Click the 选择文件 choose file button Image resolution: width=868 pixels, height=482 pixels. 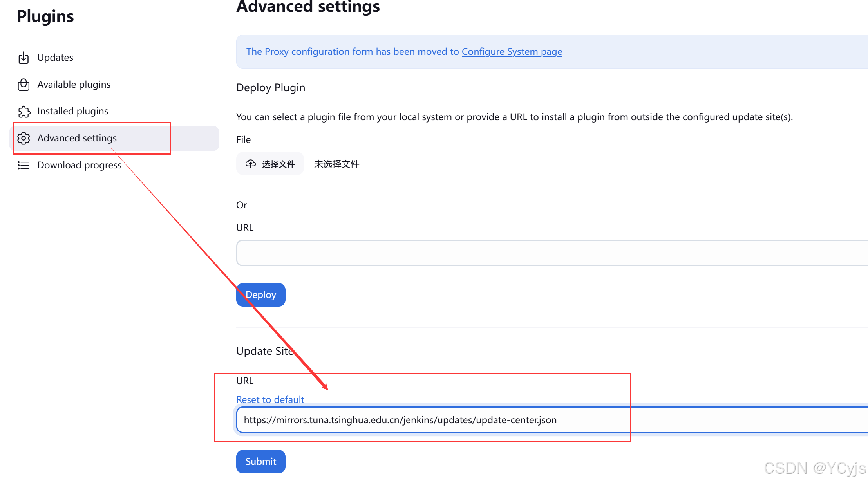point(270,164)
